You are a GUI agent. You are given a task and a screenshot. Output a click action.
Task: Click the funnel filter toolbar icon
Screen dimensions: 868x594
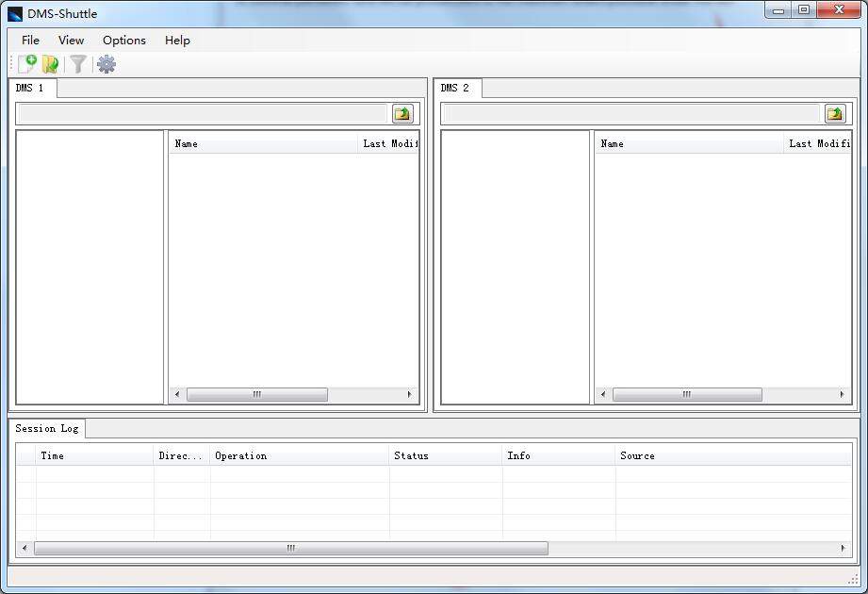click(78, 64)
